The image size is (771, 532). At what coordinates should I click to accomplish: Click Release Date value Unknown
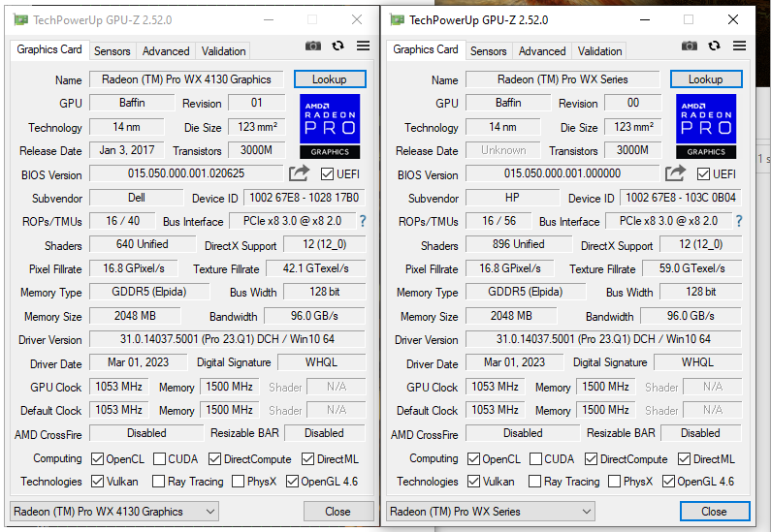[x=503, y=150]
